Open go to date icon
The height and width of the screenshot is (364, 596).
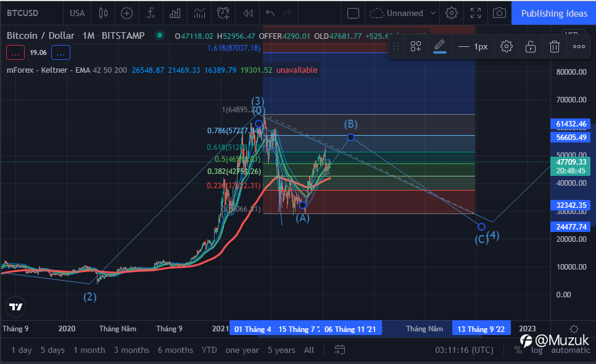tap(339, 350)
